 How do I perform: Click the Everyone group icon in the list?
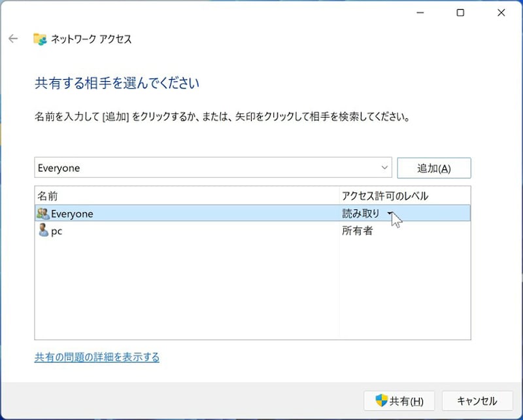[43, 214]
